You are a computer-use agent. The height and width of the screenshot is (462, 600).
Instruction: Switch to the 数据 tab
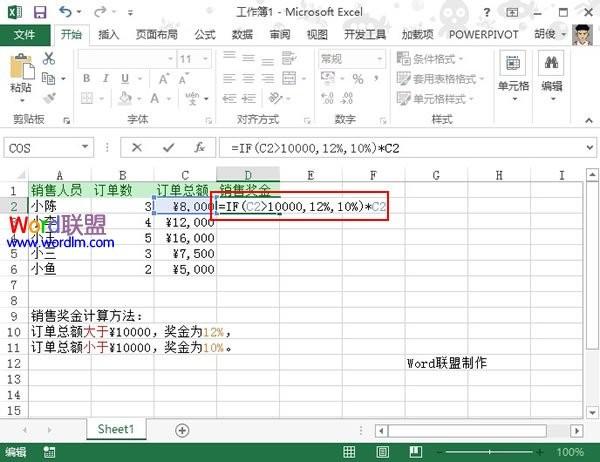242,35
